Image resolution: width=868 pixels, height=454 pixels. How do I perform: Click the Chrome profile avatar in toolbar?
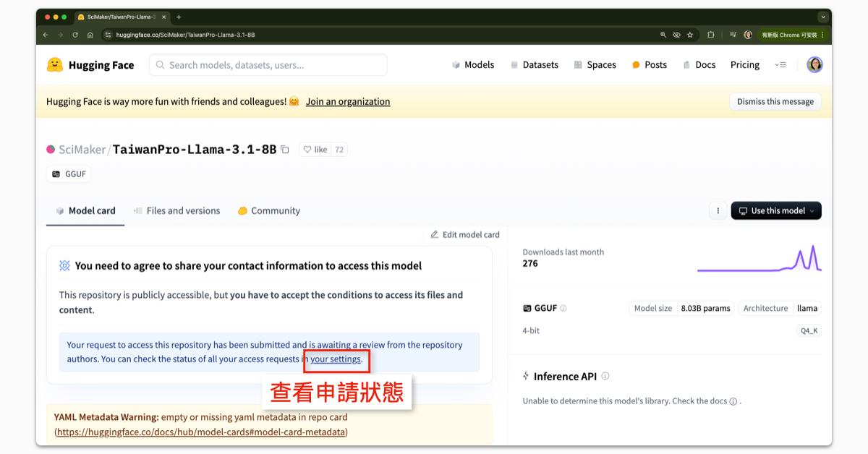click(748, 35)
